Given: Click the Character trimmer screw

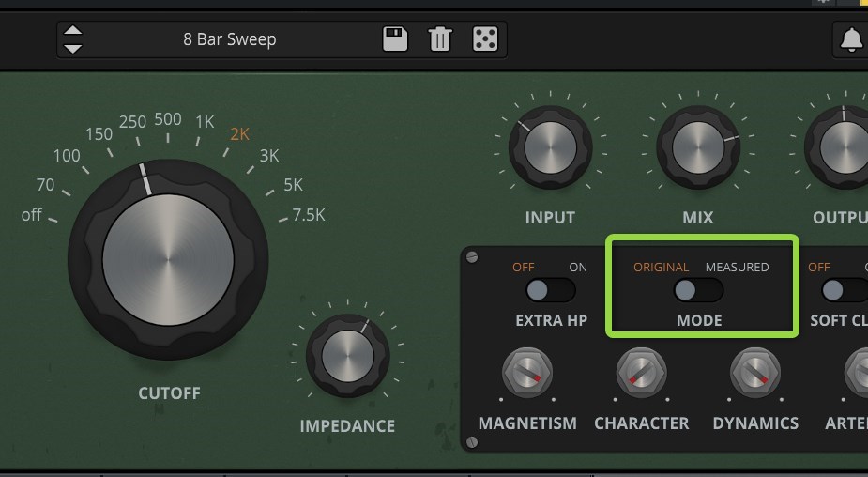Looking at the screenshot, I should point(641,374).
